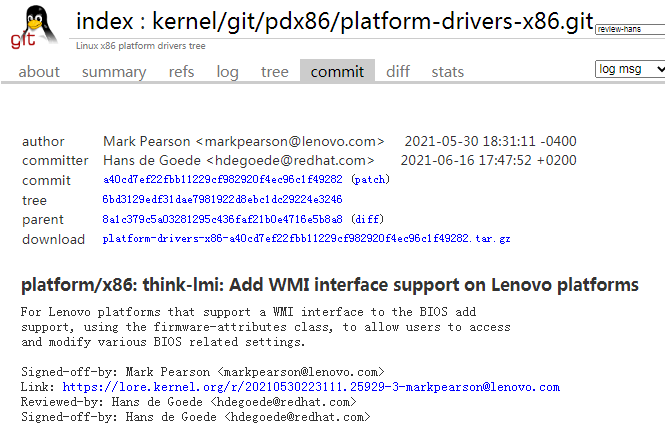
Task: Click committer name Hans de Goede text
Action: (152, 161)
